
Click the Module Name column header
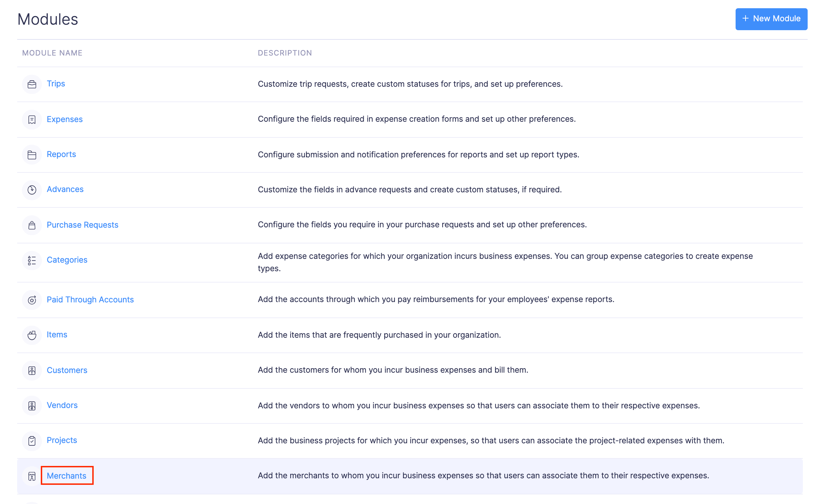coord(52,53)
